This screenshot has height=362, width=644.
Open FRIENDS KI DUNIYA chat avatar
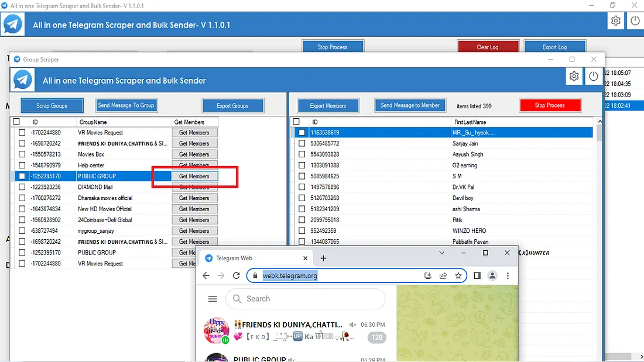tap(217, 330)
